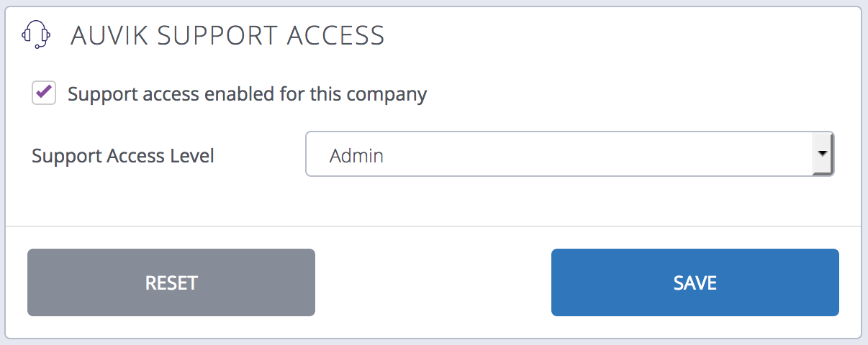The width and height of the screenshot is (868, 345).
Task: Click the 'Support access enabled for this company' label
Action: click(x=247, y=94)
